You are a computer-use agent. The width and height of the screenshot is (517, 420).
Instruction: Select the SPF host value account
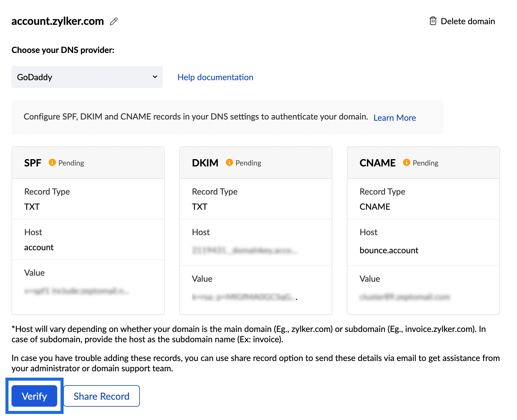pos(39,247)
